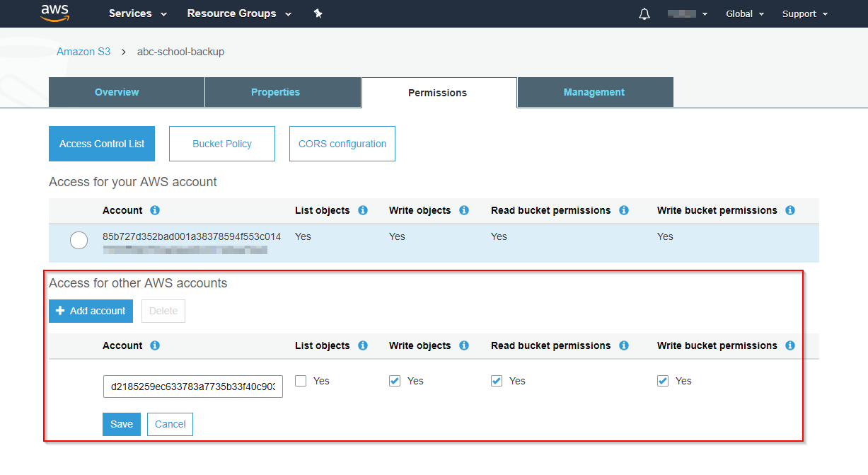Click the AWS logo home icon
868x475 pixels.
[54, 13]
